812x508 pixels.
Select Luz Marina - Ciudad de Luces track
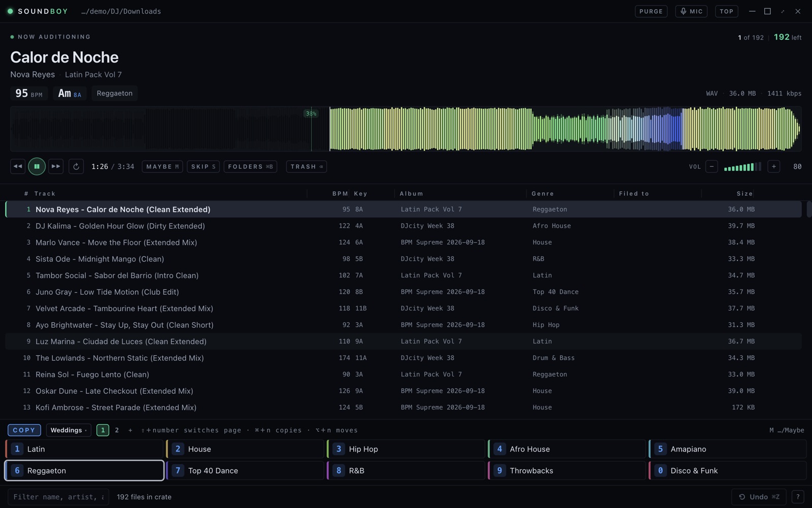[403, 341]
